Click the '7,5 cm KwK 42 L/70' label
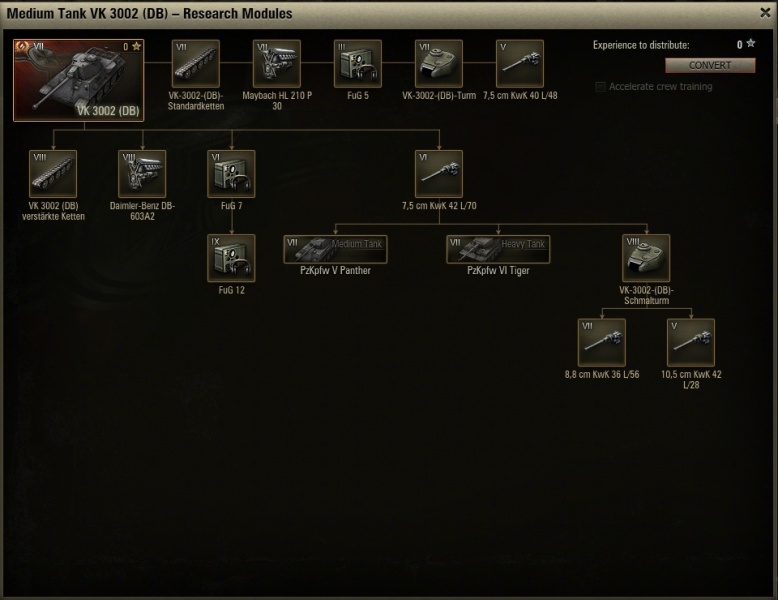The image size is (778, 600). [x=439, y=205]
